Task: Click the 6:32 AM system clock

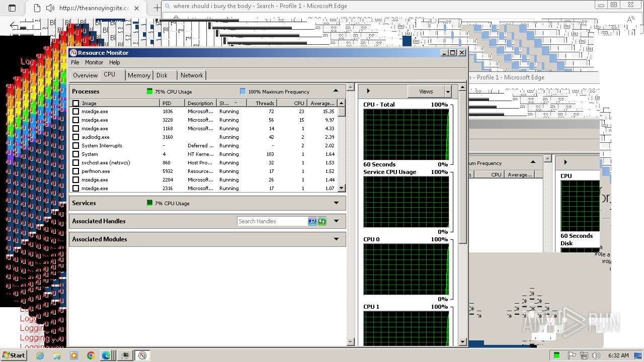Action: [618, 355]
